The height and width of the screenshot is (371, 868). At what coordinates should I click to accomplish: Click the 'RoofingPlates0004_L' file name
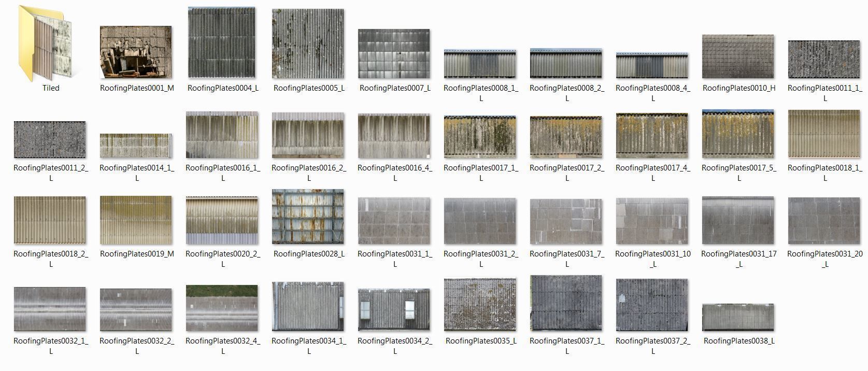(x=223, y=88)
